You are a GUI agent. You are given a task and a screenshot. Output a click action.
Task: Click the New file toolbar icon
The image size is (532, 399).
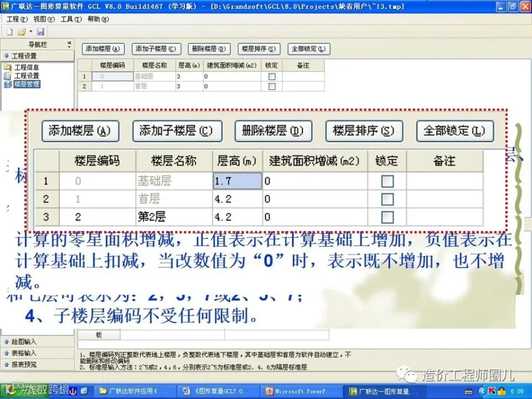pos(9,32)
